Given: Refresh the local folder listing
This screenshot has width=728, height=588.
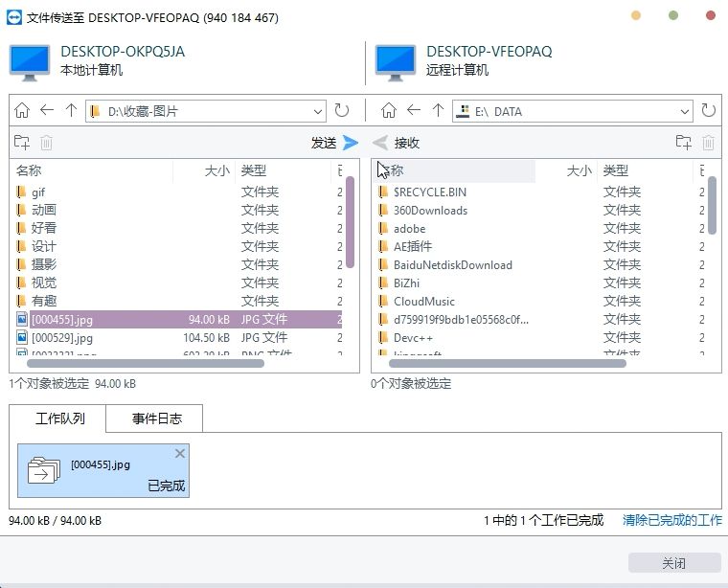Looking at the screenshot, I should [x=342, y=111].
